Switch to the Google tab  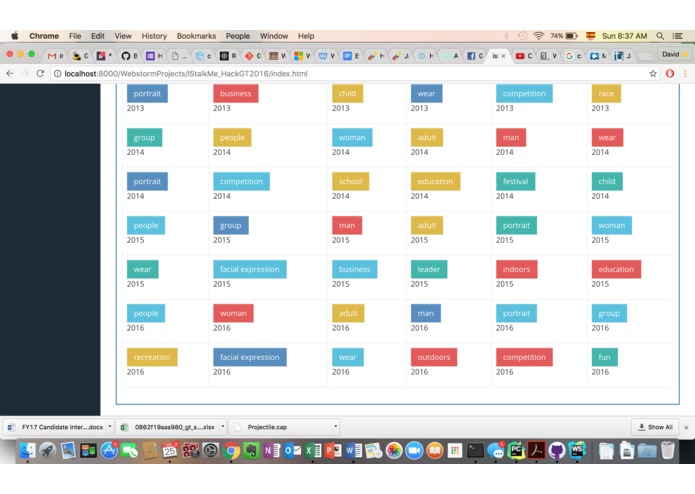coord(573,56)
